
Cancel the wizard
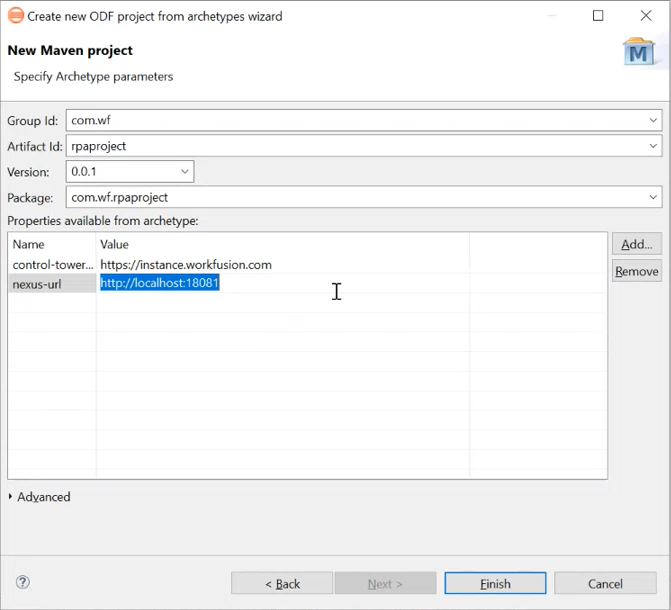coord(605,583)
